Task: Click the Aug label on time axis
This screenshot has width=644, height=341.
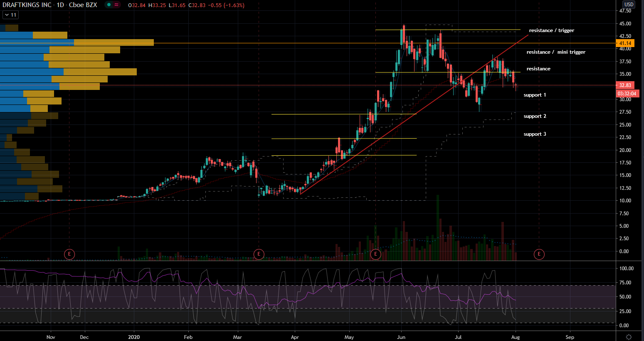Action: coord(516,337)
